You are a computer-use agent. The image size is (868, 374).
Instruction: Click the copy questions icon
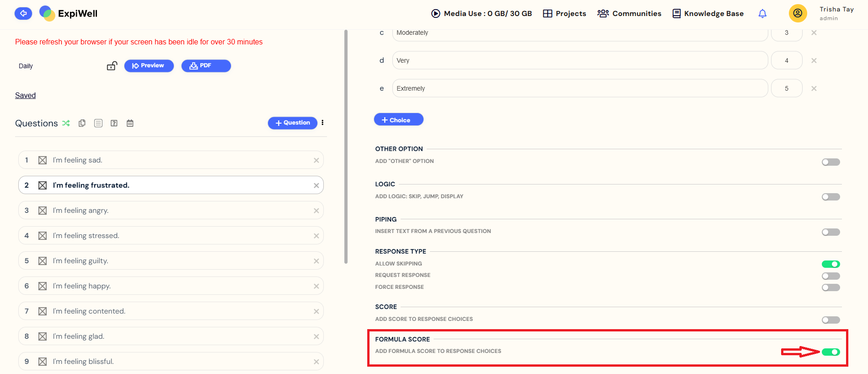click(x=82, y=123)
